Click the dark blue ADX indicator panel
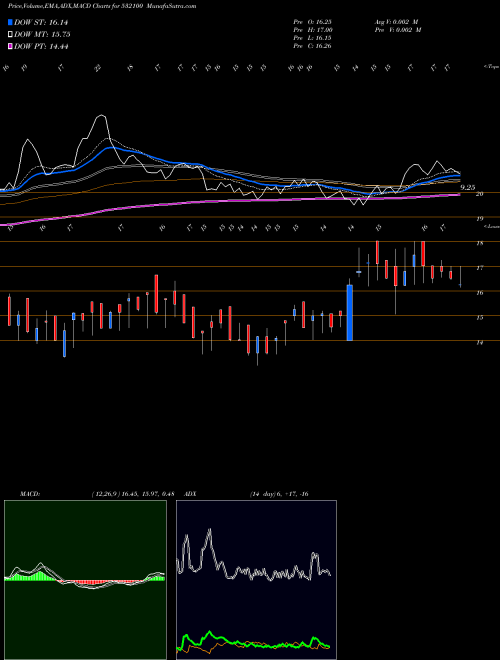This screenshot has width=500, height=660. 256,580
